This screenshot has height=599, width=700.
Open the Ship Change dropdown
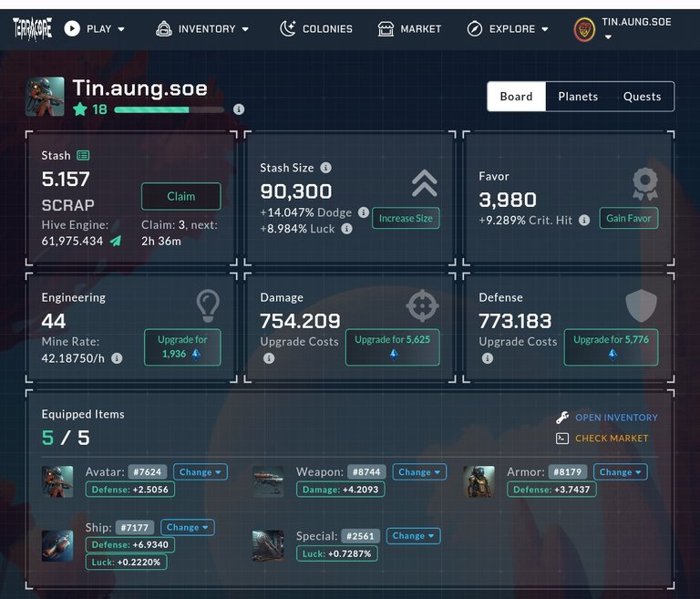pos(188,527)
